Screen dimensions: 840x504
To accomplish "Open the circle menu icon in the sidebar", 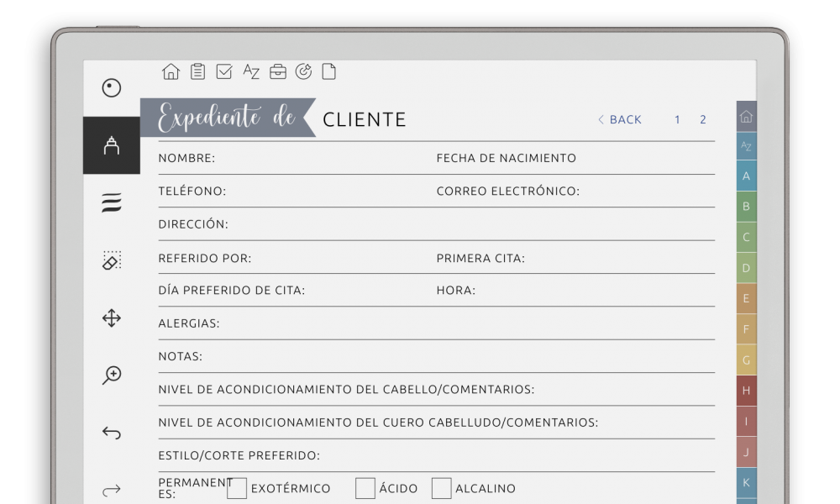I will click(x=112, y=88).
